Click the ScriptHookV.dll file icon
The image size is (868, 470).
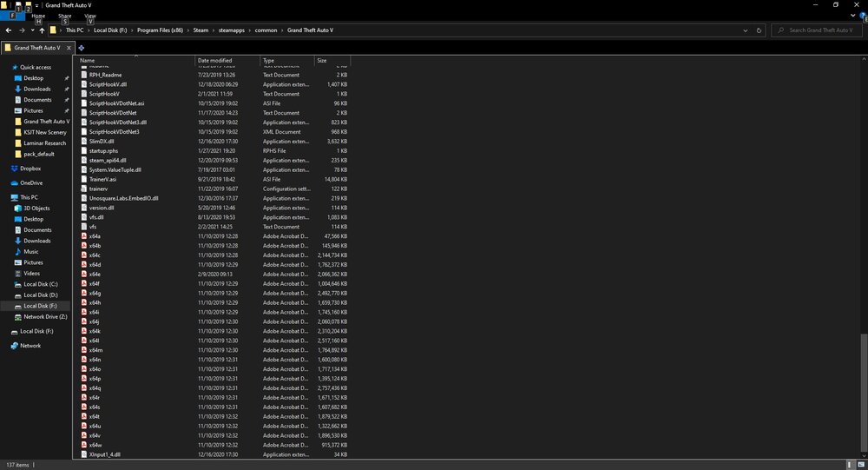click(x=84, y=84)
